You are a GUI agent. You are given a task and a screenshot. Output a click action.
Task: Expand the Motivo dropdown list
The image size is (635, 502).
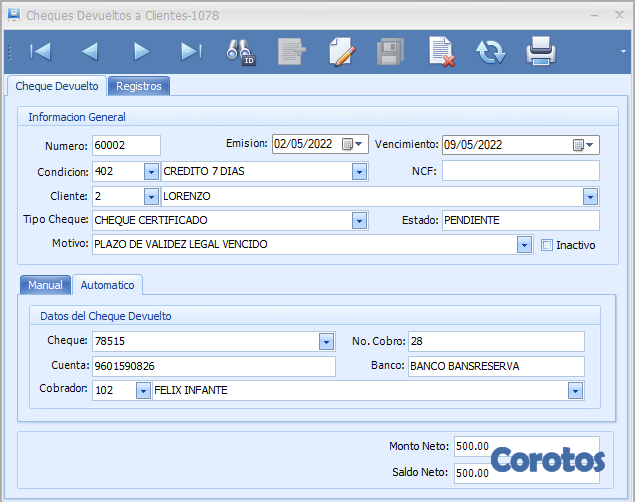524,244
